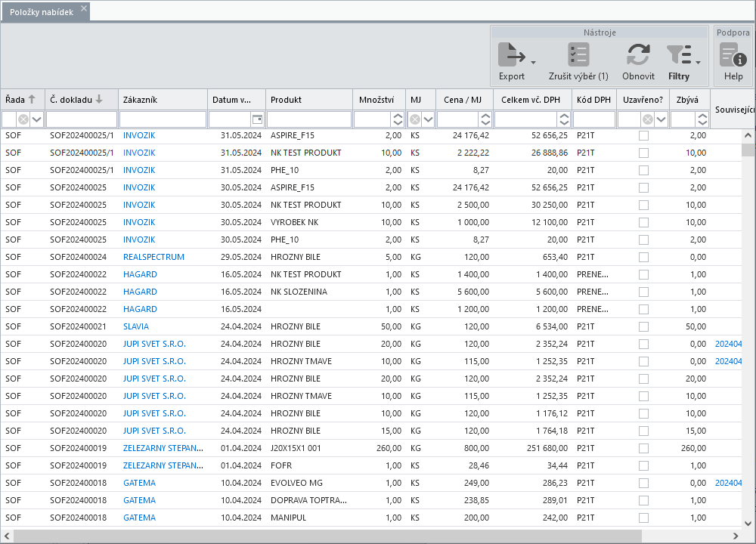Open SLAVIA customer link

point(136,326)
